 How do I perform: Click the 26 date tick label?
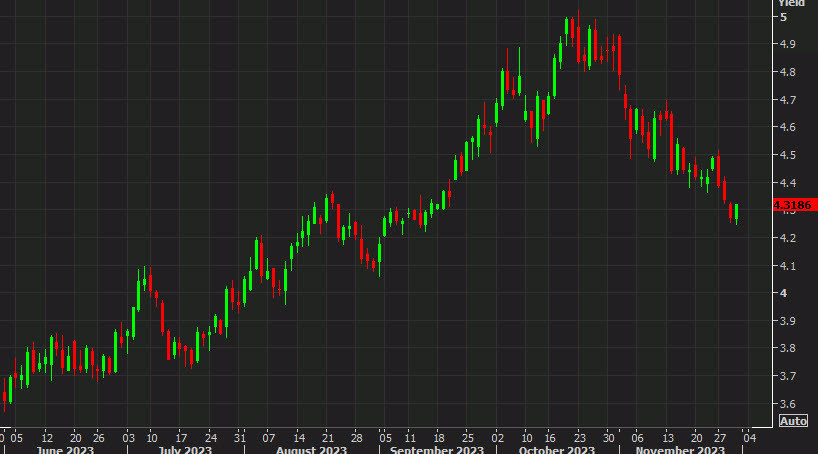99,438
